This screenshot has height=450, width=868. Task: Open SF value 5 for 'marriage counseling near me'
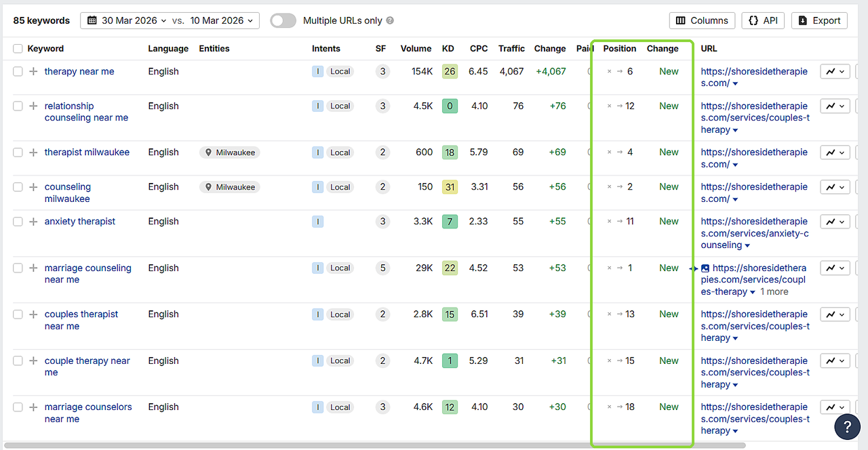[382, 268]
